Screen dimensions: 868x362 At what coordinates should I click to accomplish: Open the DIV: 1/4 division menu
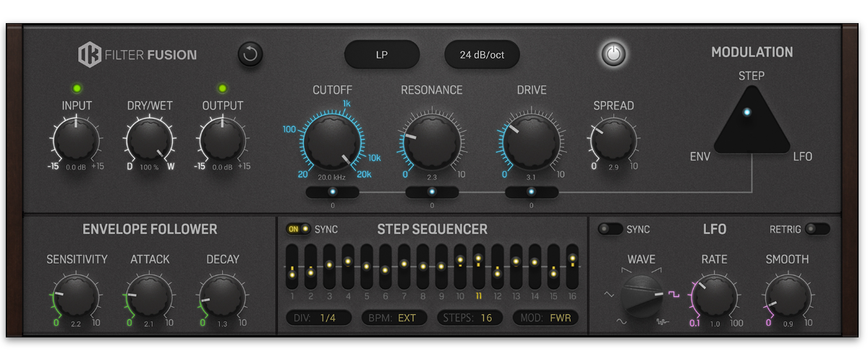(x=318, y=317)
